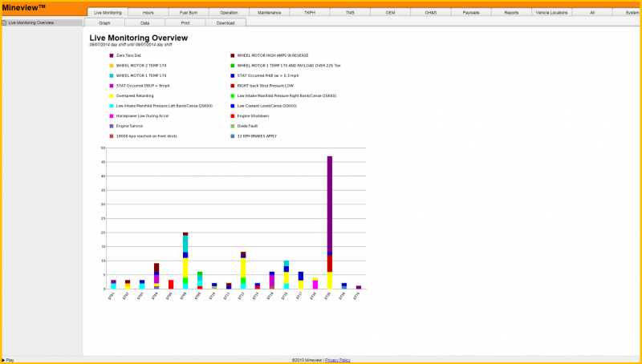Click the tallest purple bar segment in chart
Image resolution: width=642 pixels, height=364 pixels.
click(330, 204)
